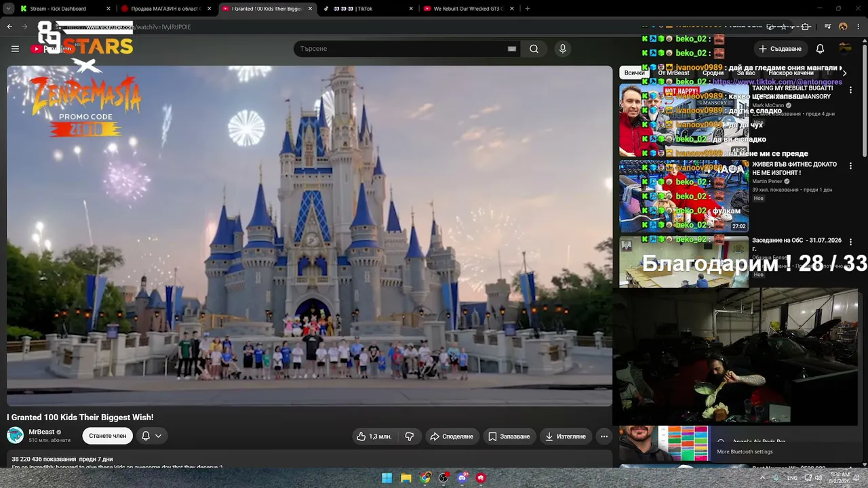Open the We Rebuilt Our Wrecked GT3 tab
This screenshot has height=488, width=868.
tap(469, 9)
